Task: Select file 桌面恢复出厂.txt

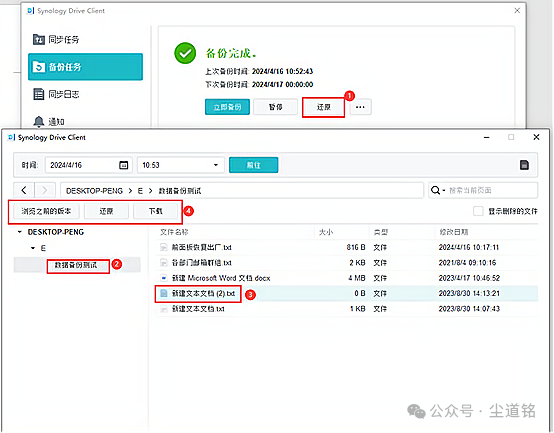Action: click(x=201, y=247)
